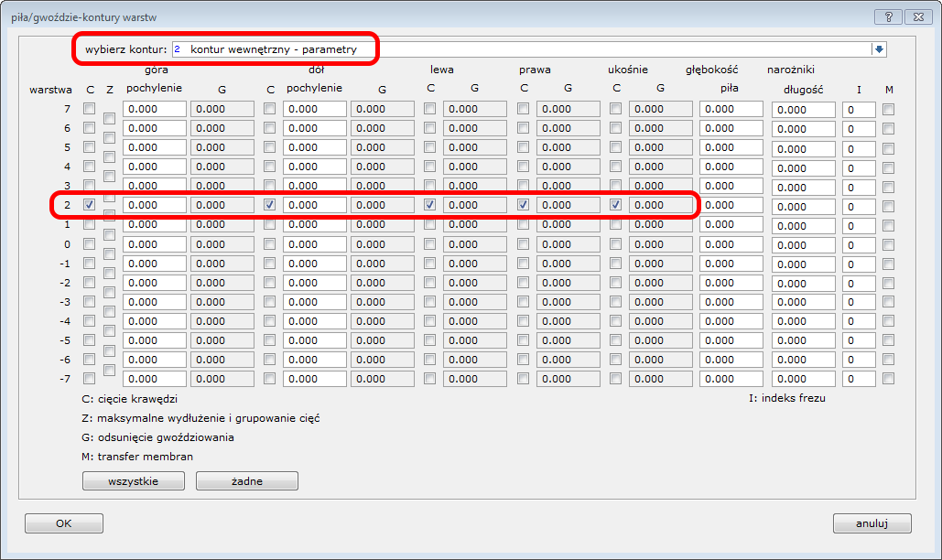Confirm the dialog with OK
This screenshot has height=560, width=942.
click(x=63, y=523)
